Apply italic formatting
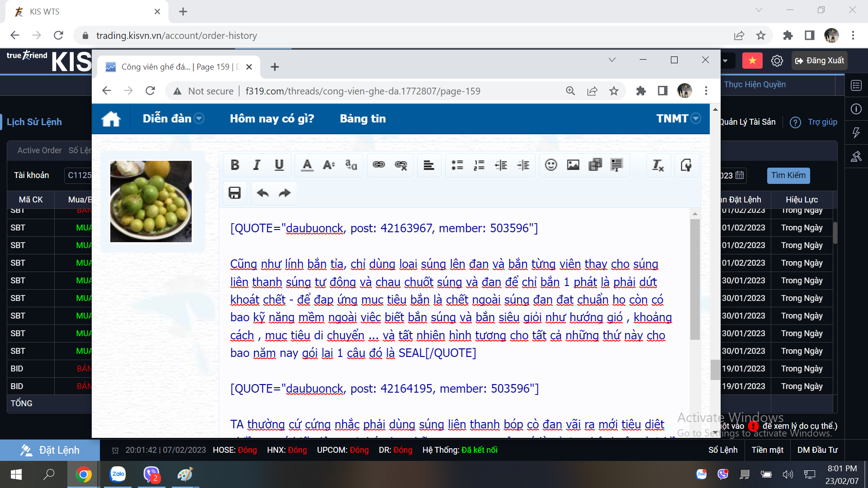 (x=256, y=165)
